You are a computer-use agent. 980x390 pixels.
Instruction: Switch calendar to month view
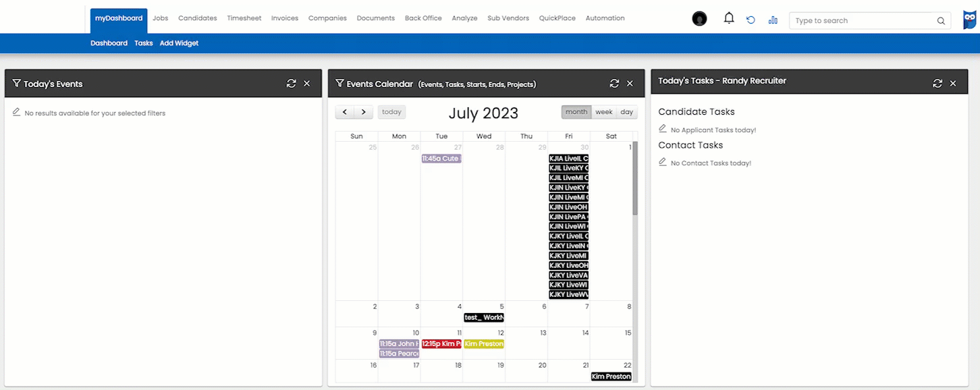[576, 112]
